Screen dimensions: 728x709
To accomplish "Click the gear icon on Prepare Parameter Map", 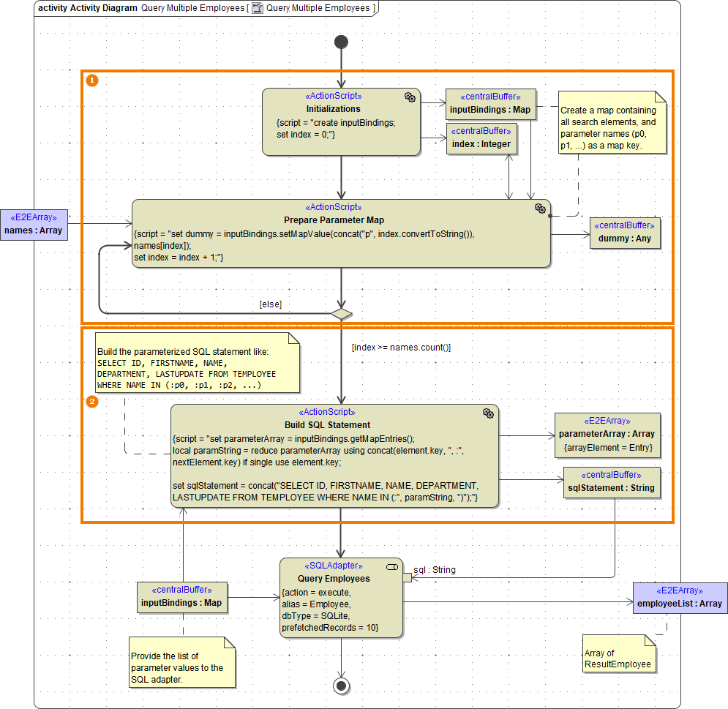I will point(541,209).
